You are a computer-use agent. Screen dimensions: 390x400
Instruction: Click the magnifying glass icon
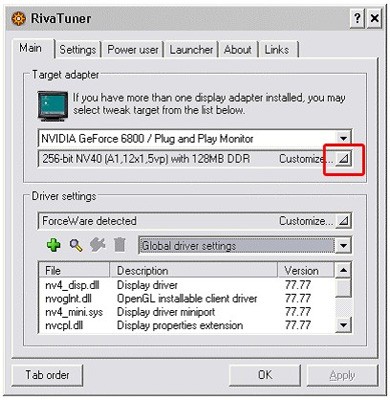pos(76,245)
